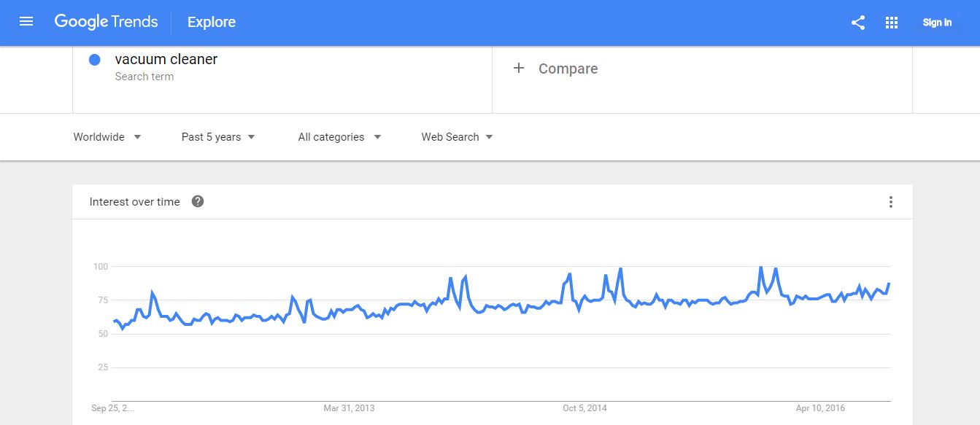Image resolution: width=980 pixels, height=425 pixels.
Task: Select the Explore menu item
Action: point(211,22)
